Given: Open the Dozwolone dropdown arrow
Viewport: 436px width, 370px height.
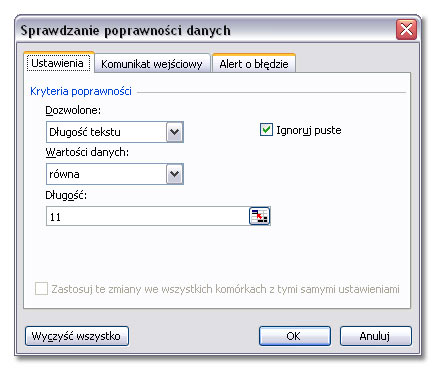Looking at the screenshot, I should [175, 132].
